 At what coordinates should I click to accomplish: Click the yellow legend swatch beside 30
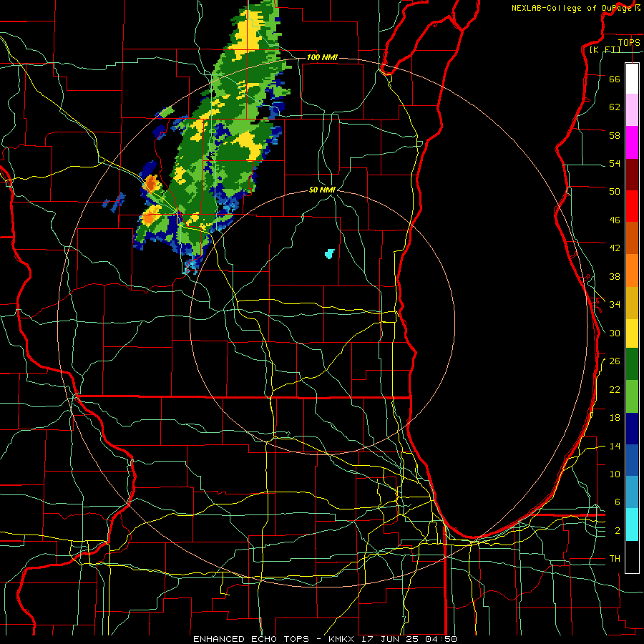[x=632, y=333]
